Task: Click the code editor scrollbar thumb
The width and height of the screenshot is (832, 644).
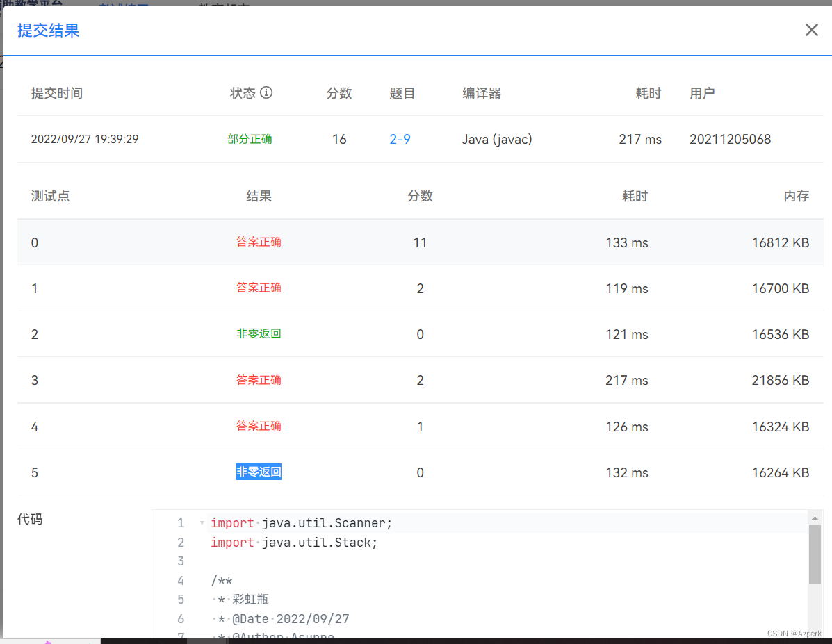Action: (x=815, y=554)
